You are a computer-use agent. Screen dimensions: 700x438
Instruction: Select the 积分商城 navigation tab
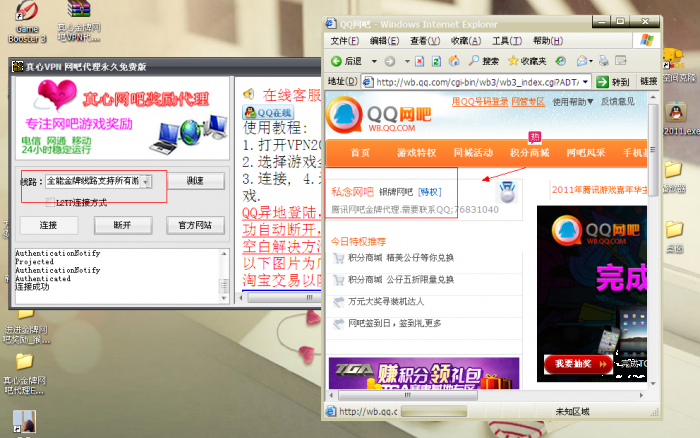tap(529, 153)
